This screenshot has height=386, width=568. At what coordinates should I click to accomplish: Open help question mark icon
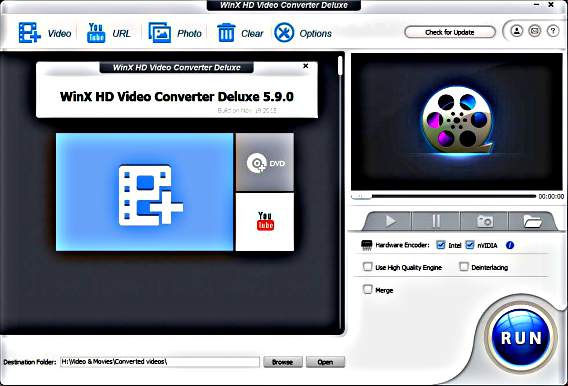[x=553, y=31]
